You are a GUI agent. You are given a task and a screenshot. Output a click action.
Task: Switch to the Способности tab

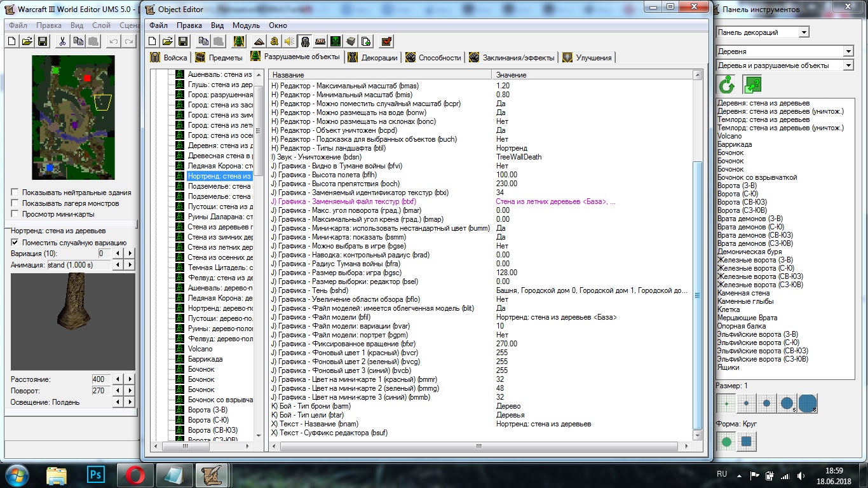tap(433, 58)
